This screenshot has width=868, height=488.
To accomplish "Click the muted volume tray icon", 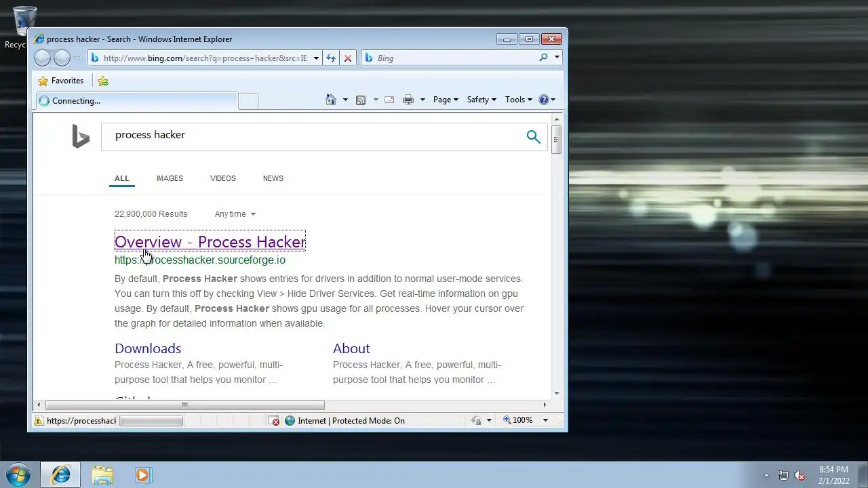I will tap(800, 475).
